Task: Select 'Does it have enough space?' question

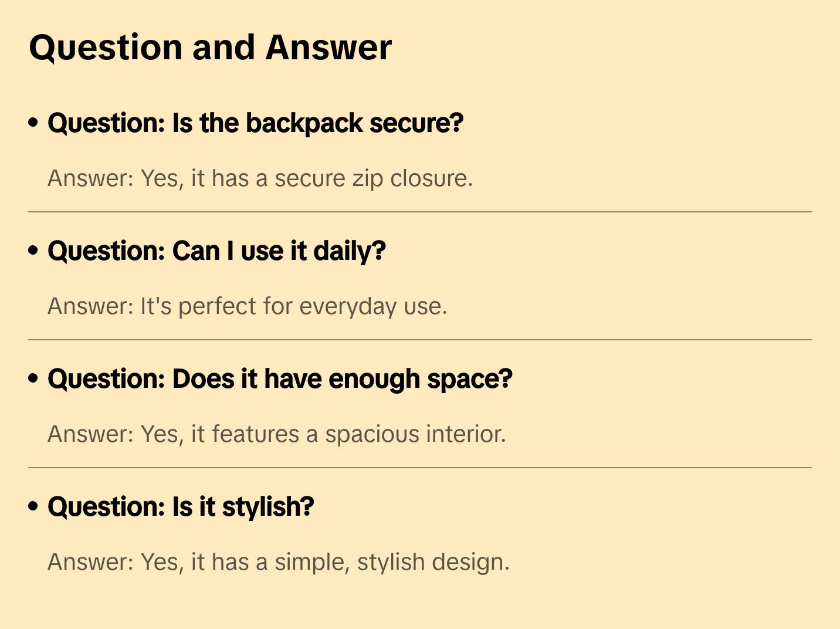Action: [x=280, y=379]
